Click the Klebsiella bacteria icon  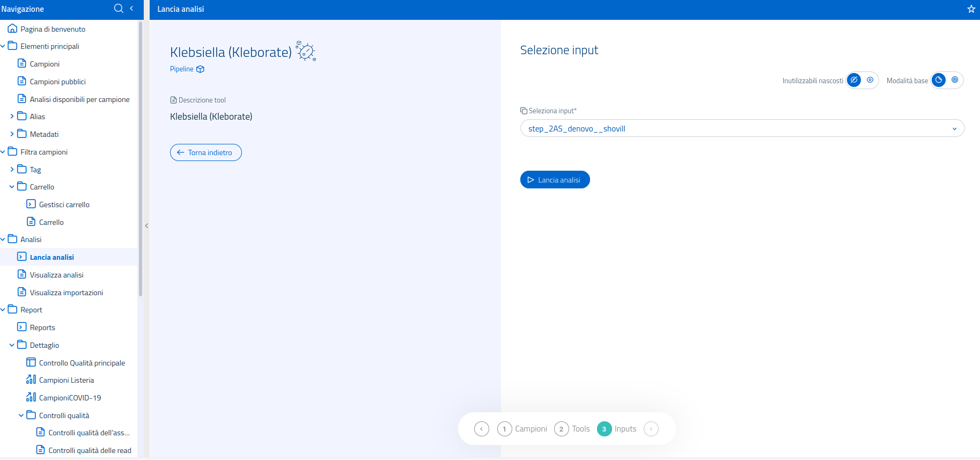[306, 51]
